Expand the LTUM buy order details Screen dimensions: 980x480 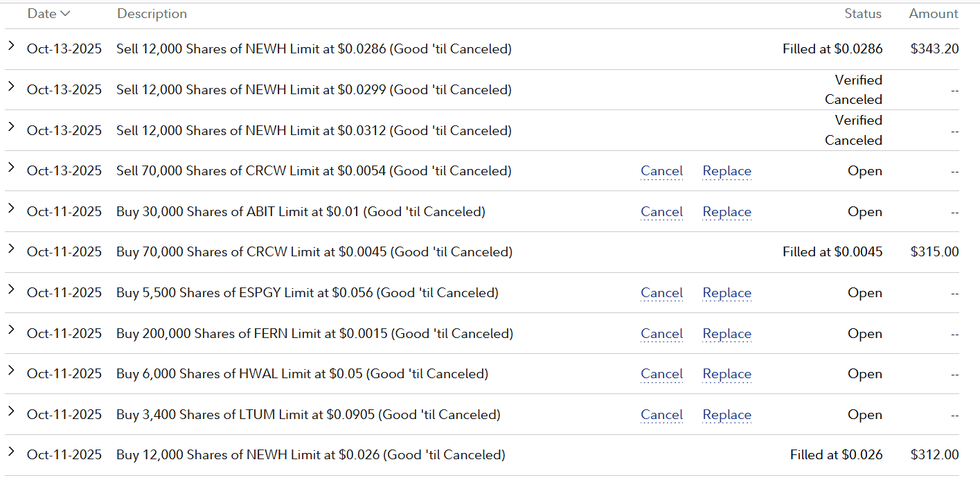[x=11, y=411]
